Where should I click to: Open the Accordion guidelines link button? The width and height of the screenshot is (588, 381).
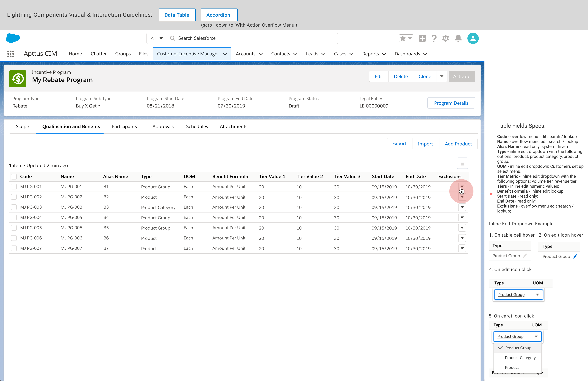coord(219,15)
